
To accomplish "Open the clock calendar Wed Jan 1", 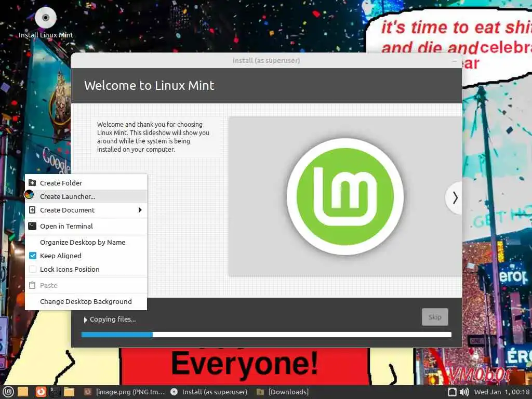I will tap(502, 392).
